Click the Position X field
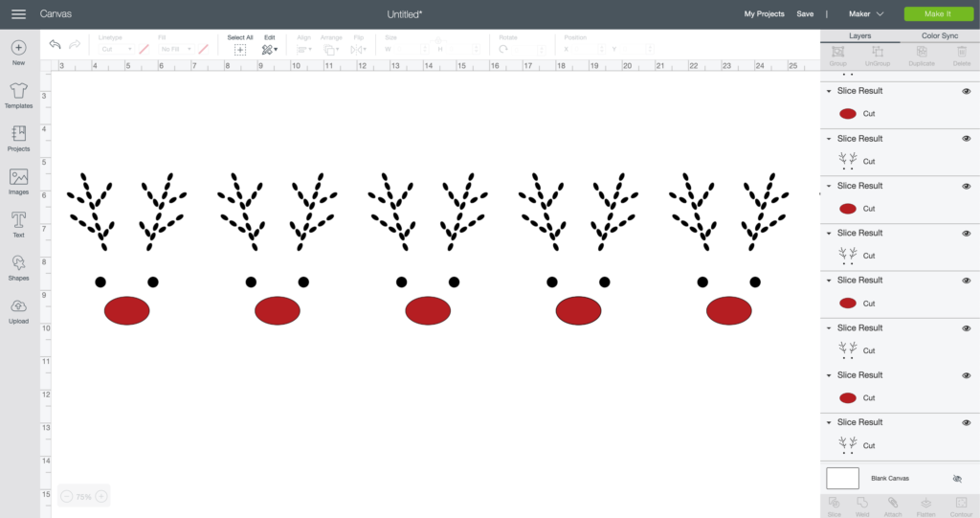The width and height of the screenshot is (980, 518). (588, 50)
